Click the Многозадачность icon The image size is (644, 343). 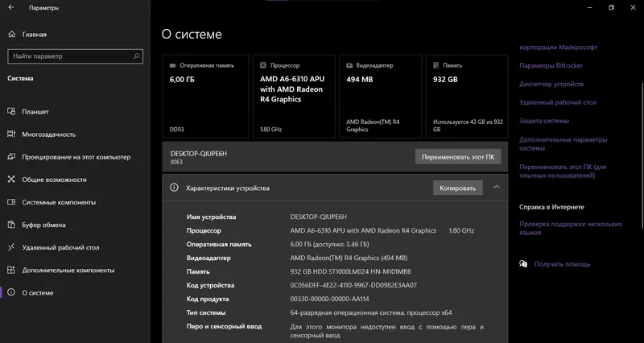[x=11, y=134]
